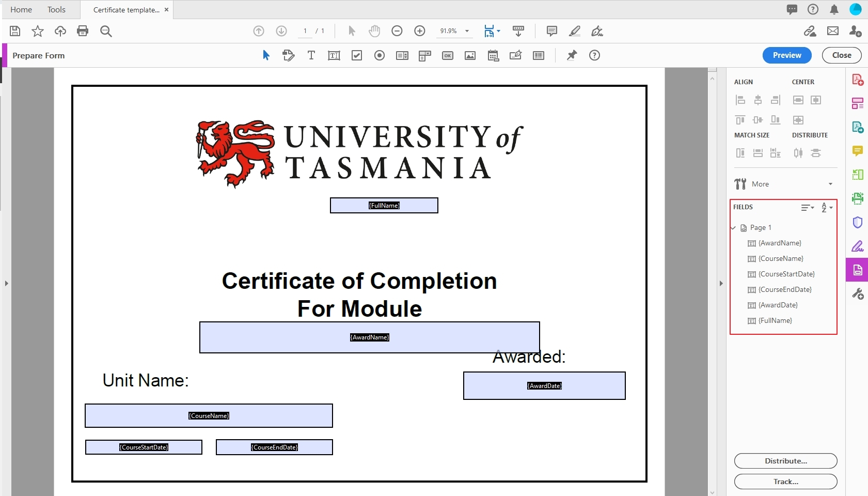The height and width of the screenshot is (496, 868).
Task: Print the certificate document
Action: pos(83,31)
